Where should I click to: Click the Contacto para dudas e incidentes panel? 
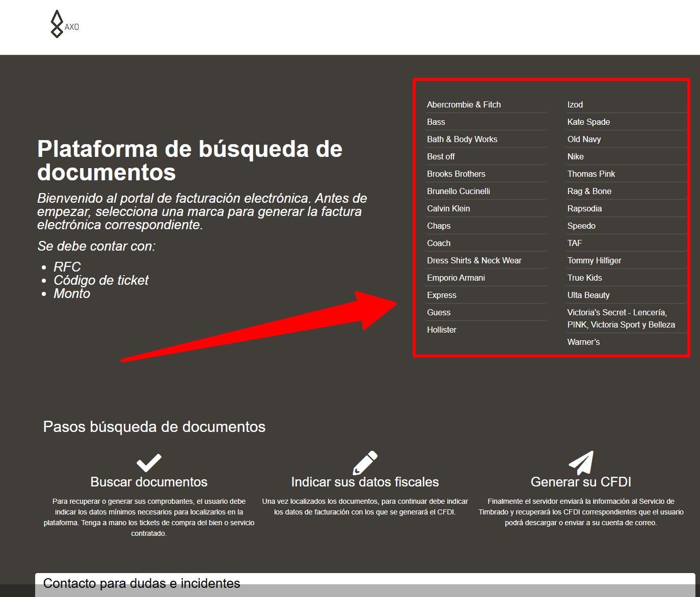pyautogui.click(x=365, y=584)
